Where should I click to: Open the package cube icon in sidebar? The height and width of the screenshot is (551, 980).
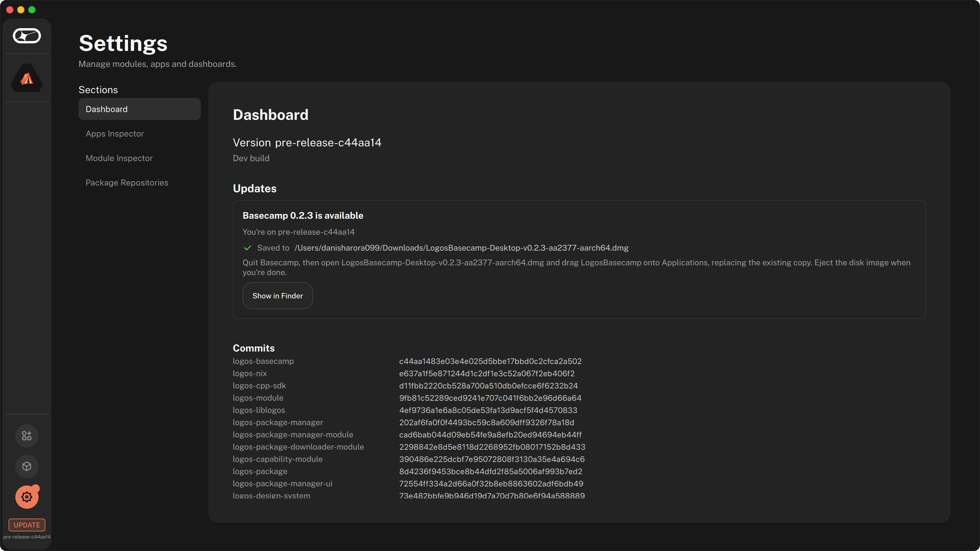tap(27, 466)
